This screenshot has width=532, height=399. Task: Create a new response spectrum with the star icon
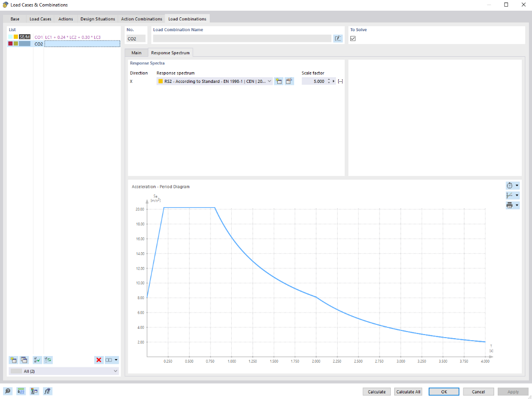(279, 81)
